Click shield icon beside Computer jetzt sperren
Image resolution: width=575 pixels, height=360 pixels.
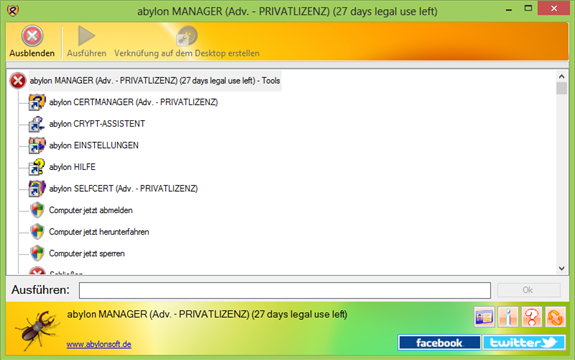coord(37,254)
